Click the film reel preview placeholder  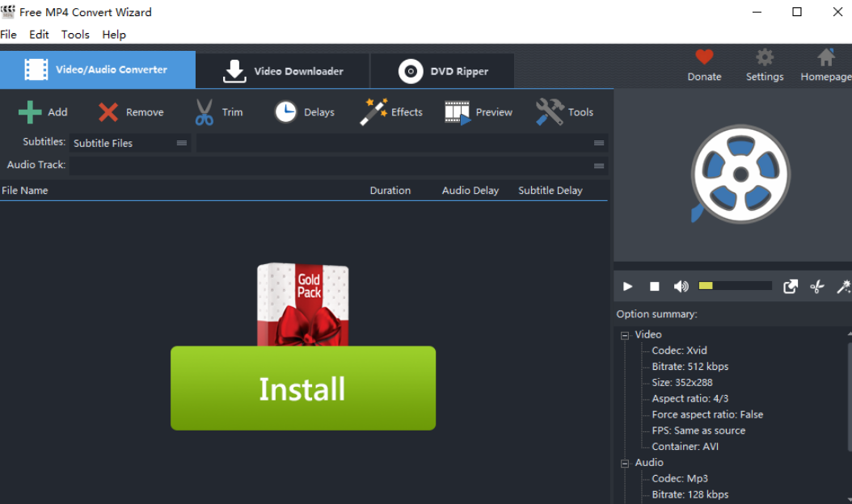pos(740,174)
